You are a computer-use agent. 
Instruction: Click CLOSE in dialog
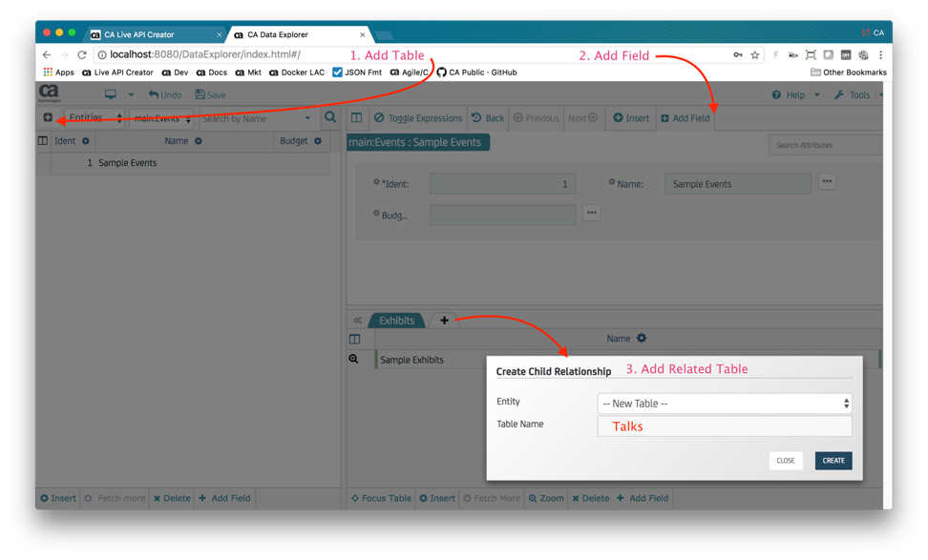(786, 461)
